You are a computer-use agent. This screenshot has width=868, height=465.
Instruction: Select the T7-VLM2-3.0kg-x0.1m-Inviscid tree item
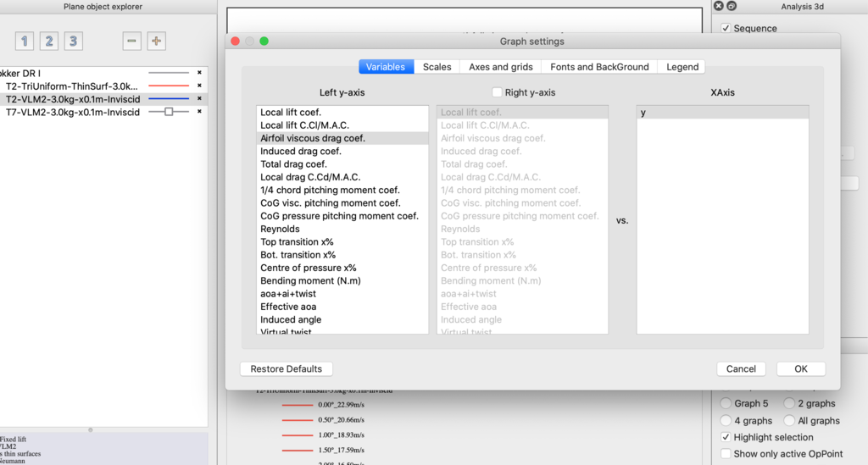[x=72, y=111]
